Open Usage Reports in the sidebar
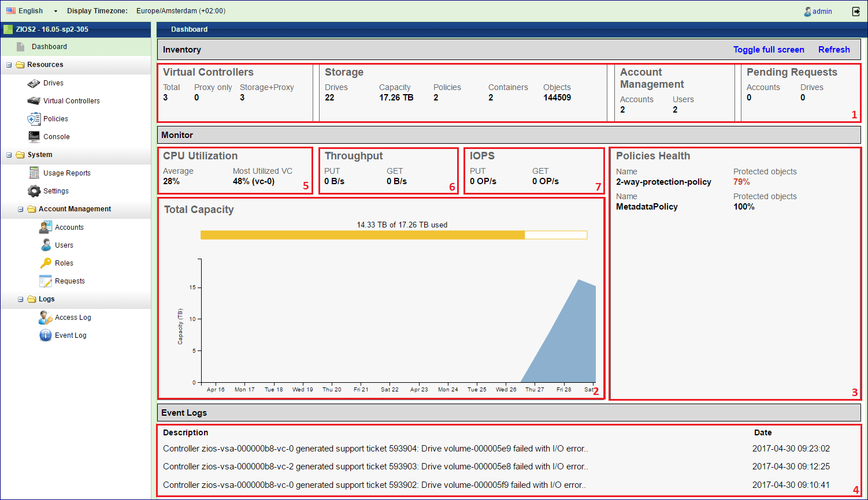This screenshot has height=500, width=868. pyautogui.click(x=67, y=173)
